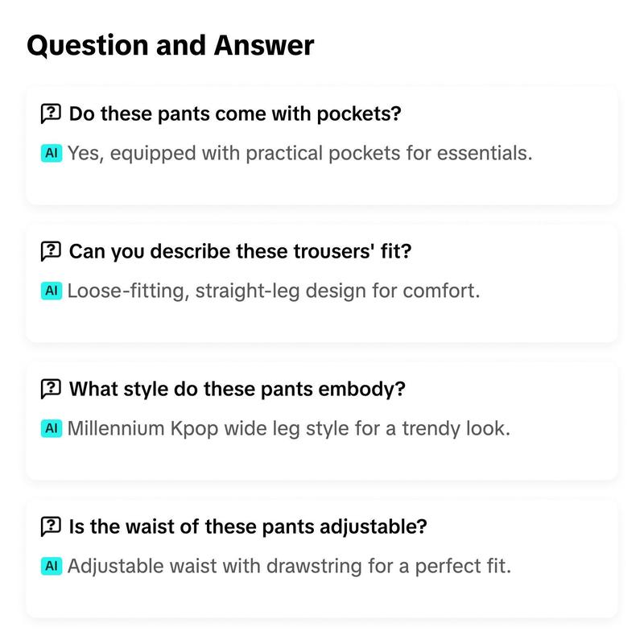
Task: Click question icon beside adjustable waist question
Action: tap(51, 526)
